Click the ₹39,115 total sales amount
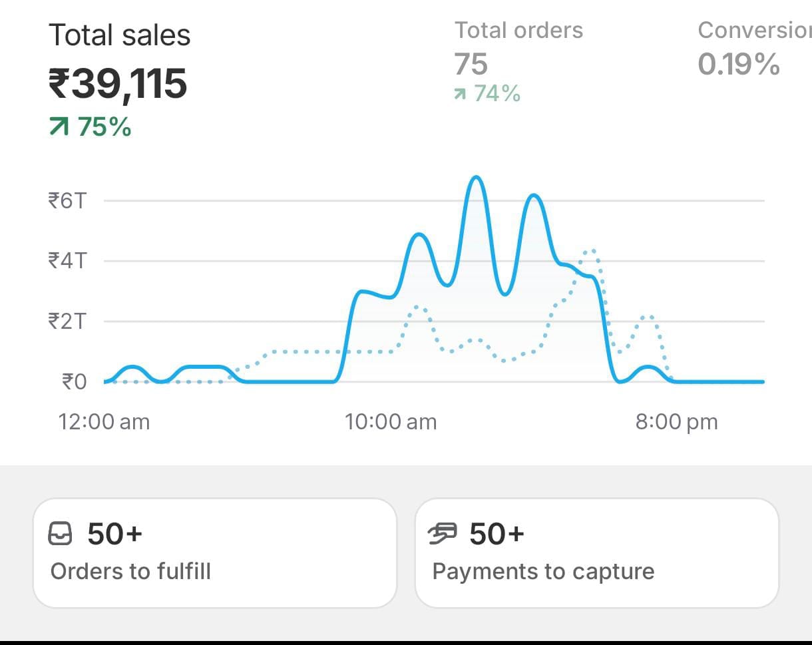Screen dimensions: 812x645 pyautogui.click(x=118, y=84)
